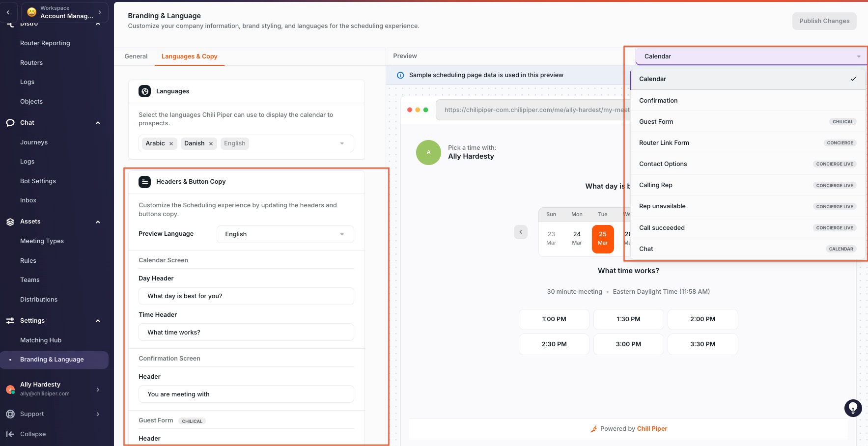Click the lightbulb help button
Viewport: 868px width, 446px height.
(x=853, y=408)
